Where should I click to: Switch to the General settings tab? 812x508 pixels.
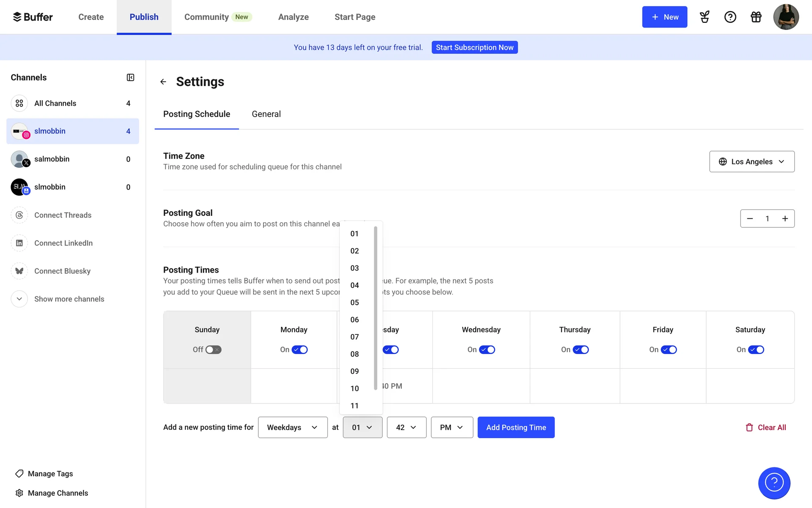[x=266, y=114]
